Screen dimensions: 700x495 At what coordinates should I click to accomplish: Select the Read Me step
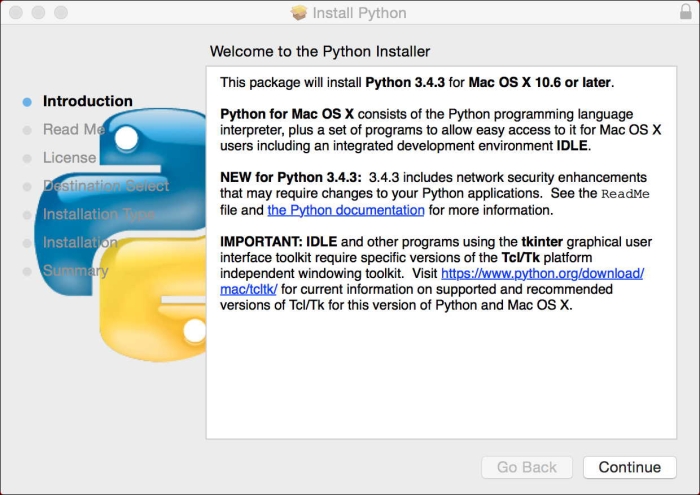[x=74, y=129]
